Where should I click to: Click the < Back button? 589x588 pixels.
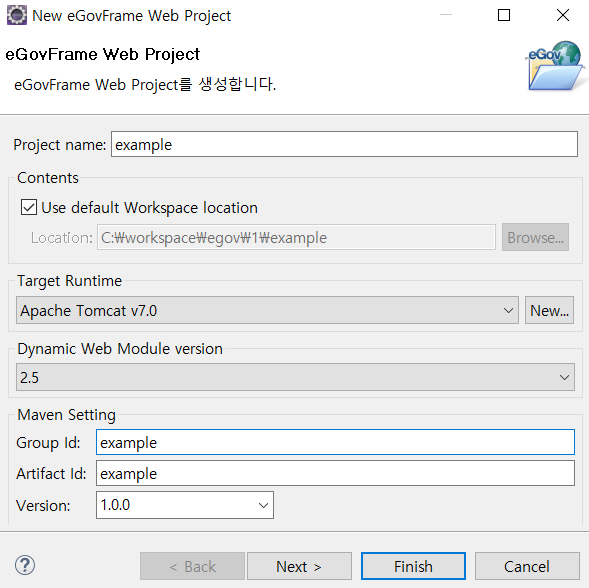pos(192,566)
